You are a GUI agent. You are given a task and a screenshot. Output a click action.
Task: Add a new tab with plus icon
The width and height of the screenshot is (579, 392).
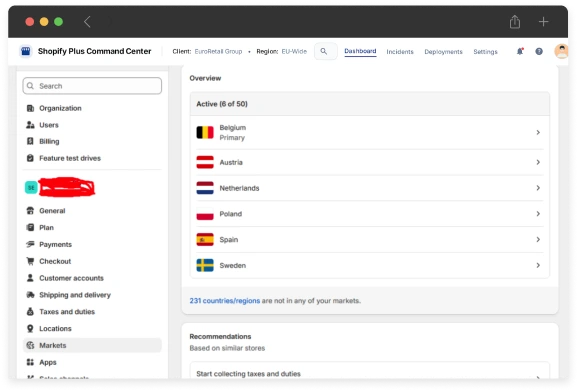point(543,22)
